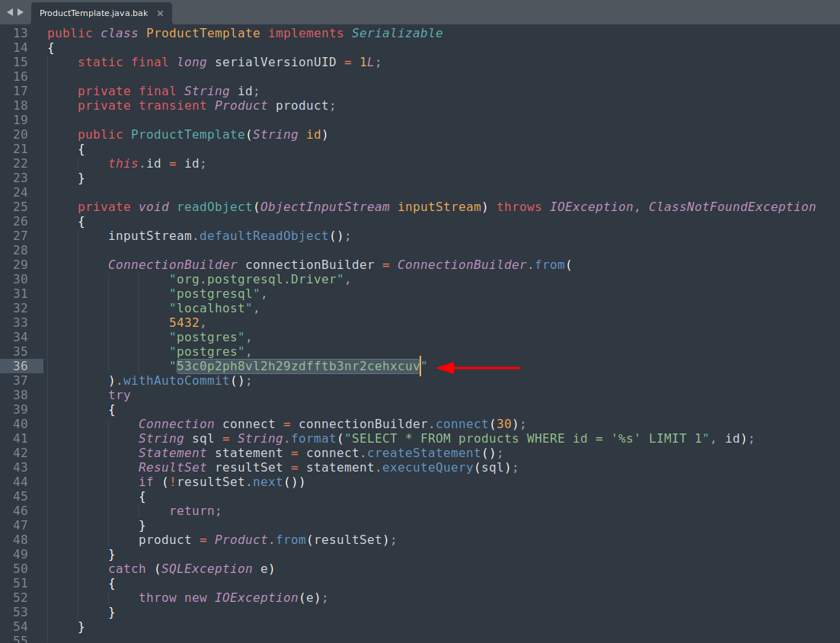Image resolution: width=840 pixels, height=643 pixels.
Task: Close the ProductTemplate.java.bak tab
Action: (160, 13)
